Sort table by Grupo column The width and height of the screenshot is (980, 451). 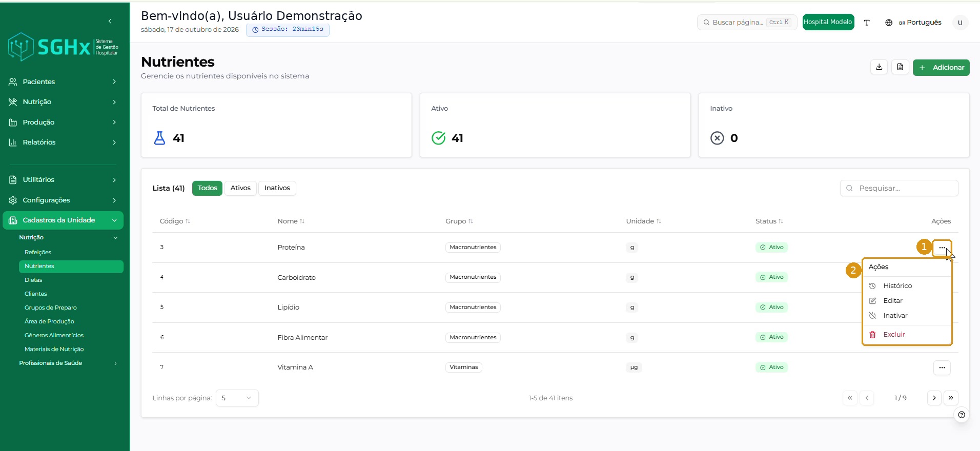pos(459,221)
